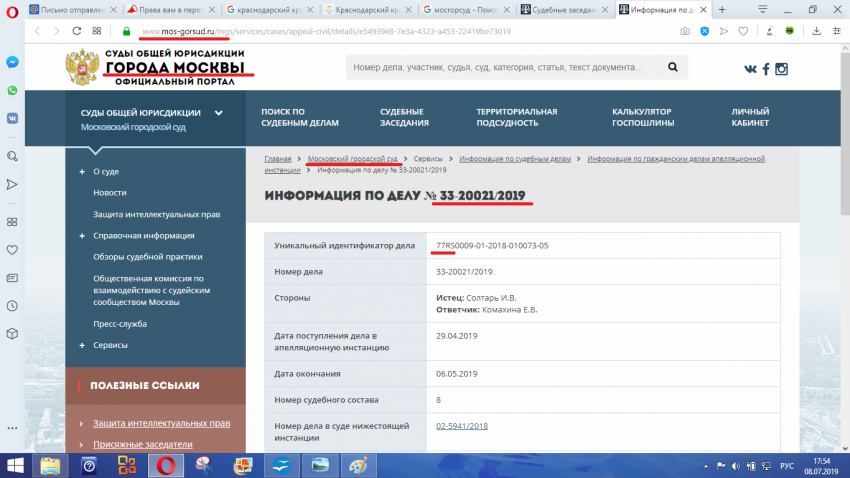The image size is (850, 478).
Task: Expand the 'Суды общей юрисдикции' dropdown
Action: (x=218, y=113)
